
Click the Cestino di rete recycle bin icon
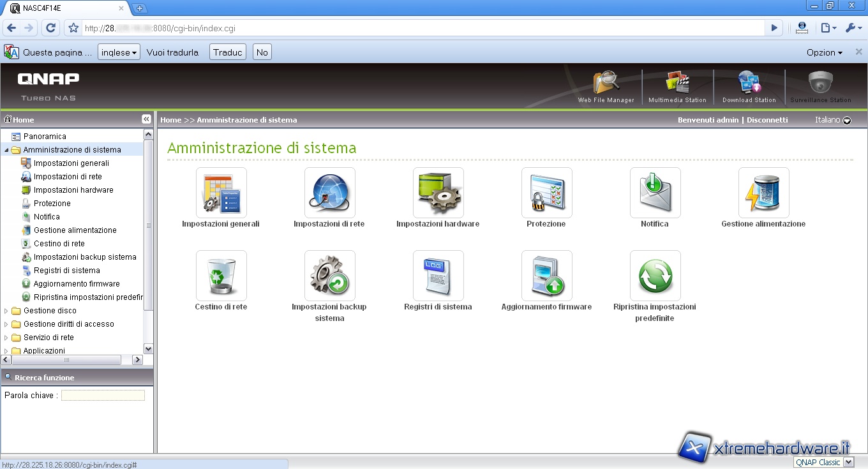[x=221, y=276]
